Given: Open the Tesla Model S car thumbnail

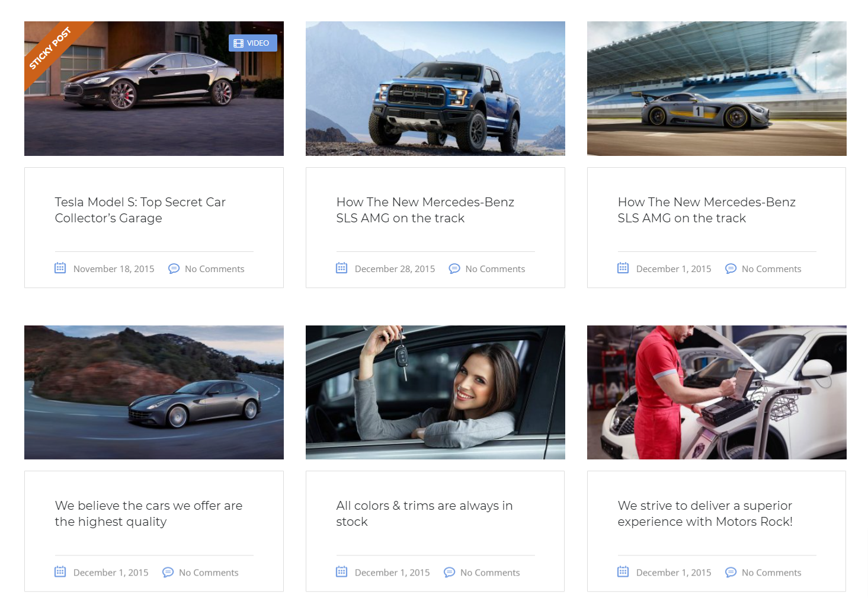Looking at the screenshot, I should pyautogui.click(x=154, y=89).
